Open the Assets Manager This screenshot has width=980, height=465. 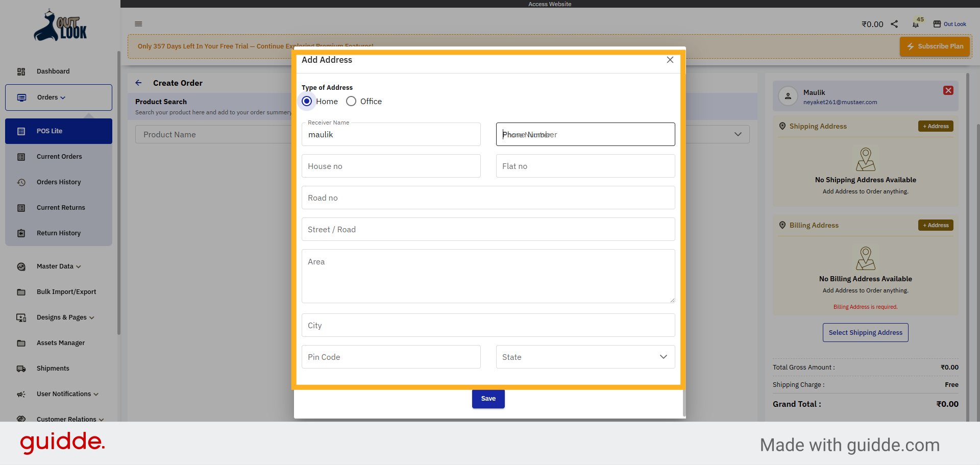61,342
